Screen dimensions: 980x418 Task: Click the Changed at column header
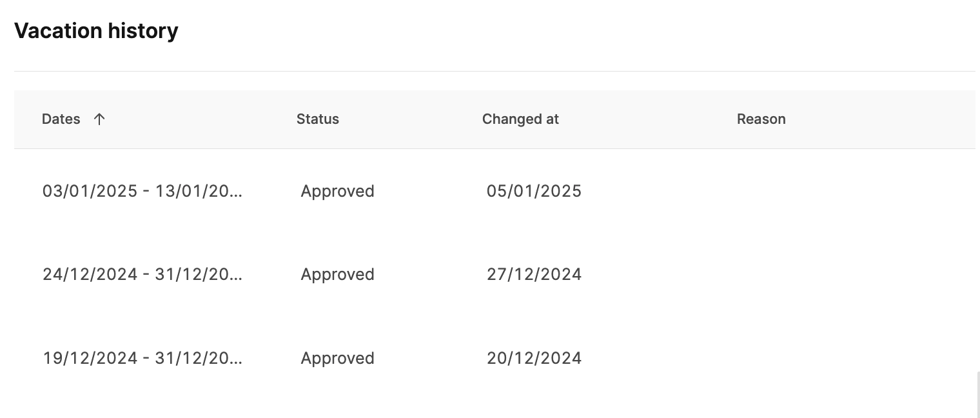[520, 119]
